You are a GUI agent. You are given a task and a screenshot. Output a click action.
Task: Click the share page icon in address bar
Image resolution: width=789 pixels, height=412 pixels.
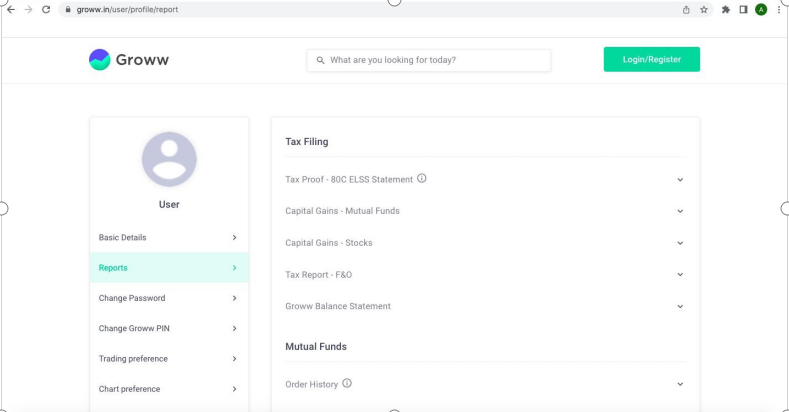tap(686, 10)
